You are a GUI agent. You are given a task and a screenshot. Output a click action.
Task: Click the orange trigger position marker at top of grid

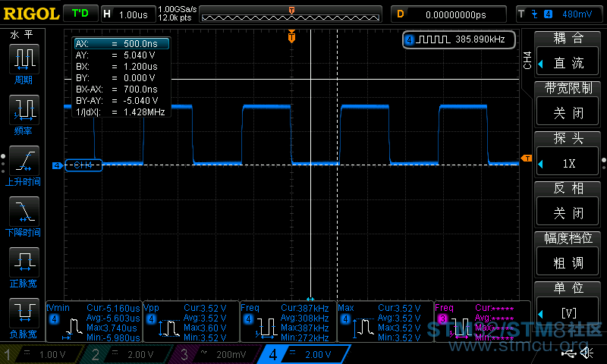pos(291,36)
